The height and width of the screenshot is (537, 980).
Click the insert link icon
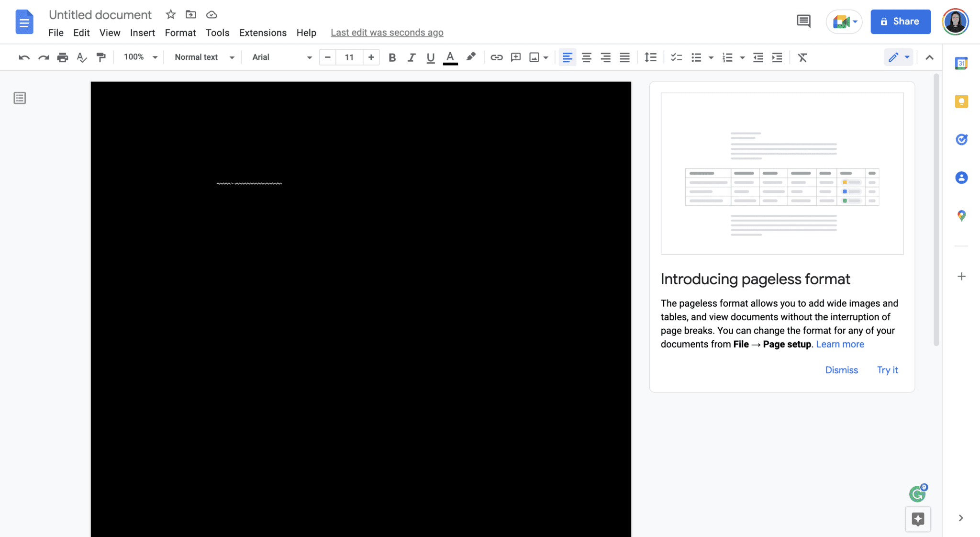[496, 57]
